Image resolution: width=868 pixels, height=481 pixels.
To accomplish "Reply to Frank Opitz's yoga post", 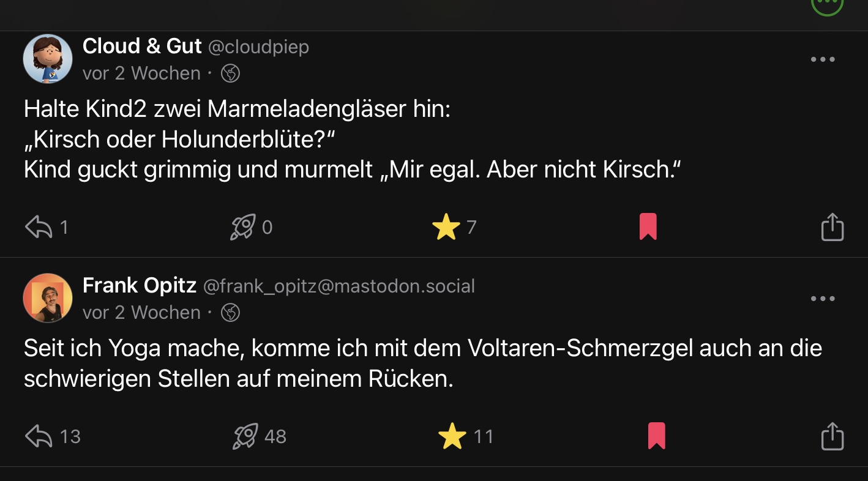I will point(39,436).
